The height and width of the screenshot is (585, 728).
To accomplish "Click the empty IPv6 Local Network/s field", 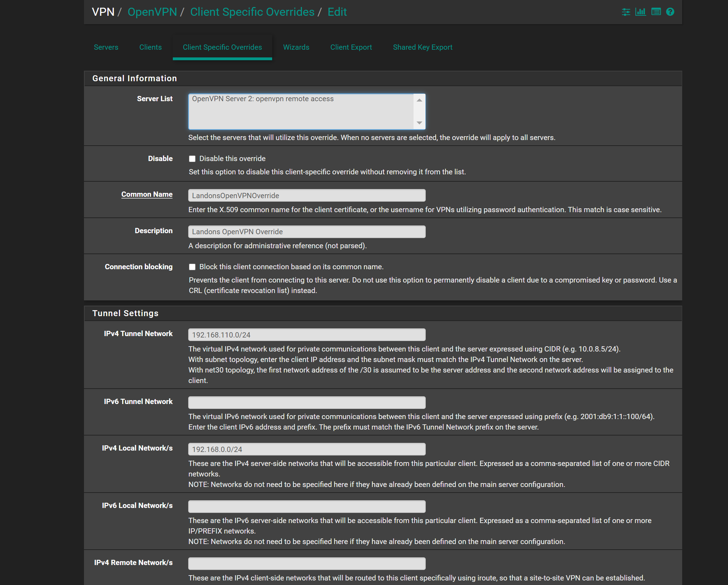I will [307, 507].
